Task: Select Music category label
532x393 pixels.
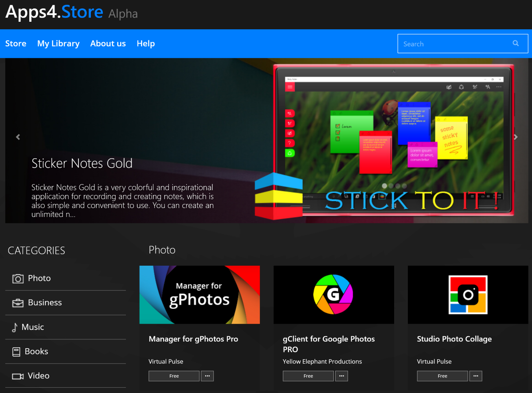Action: click(33, 327)
